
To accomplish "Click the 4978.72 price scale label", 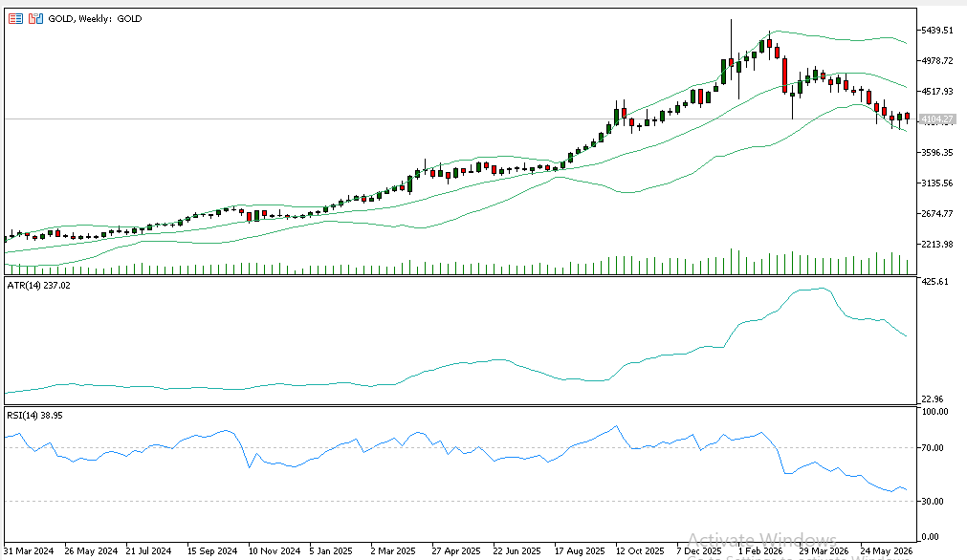I will point(938,60).
